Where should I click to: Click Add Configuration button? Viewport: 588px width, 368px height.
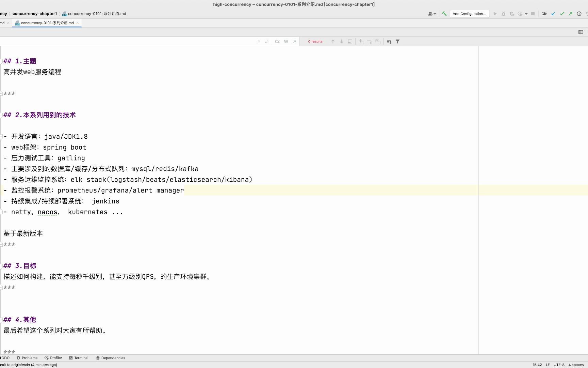[469, 14]
